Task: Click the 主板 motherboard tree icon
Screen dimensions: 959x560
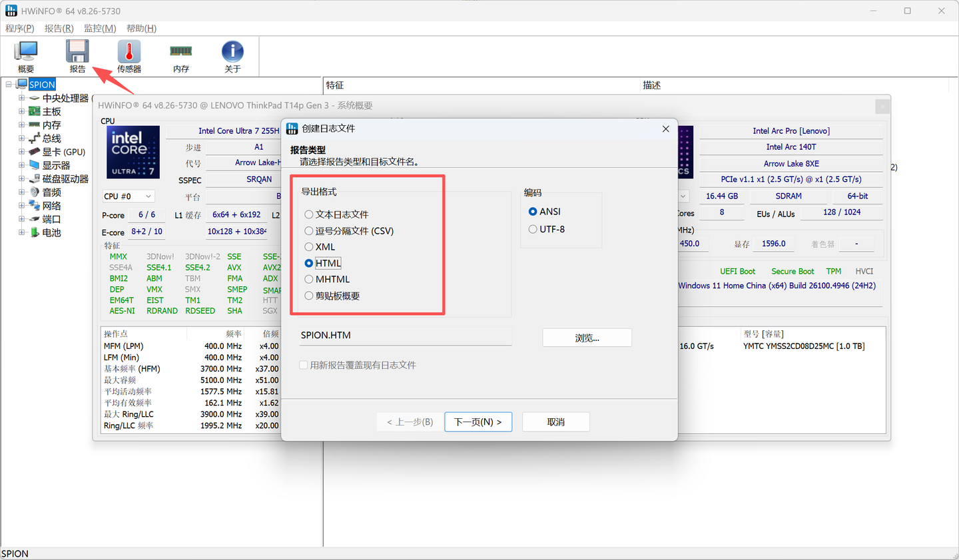Action: (35, 111)
